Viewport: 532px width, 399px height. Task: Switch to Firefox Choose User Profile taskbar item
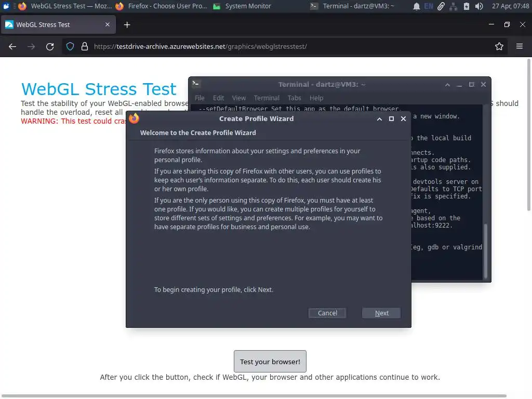pyautogui.click(x=162, y=6)
